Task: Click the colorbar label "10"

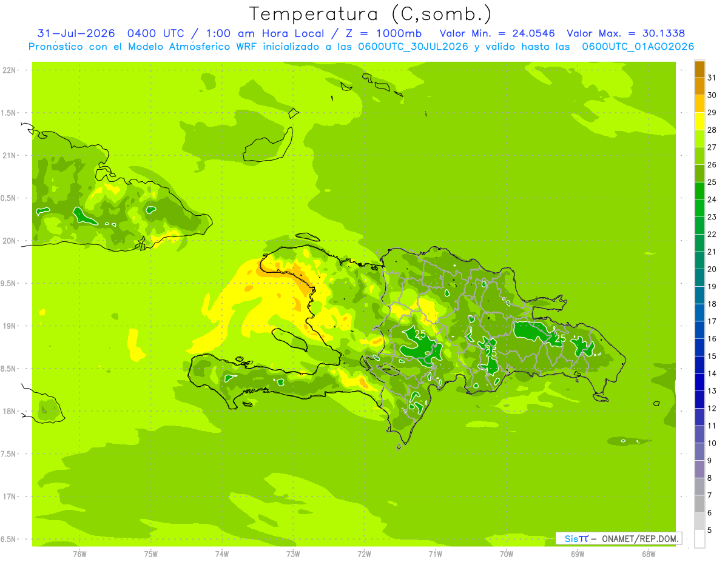Action: point(712,443)
